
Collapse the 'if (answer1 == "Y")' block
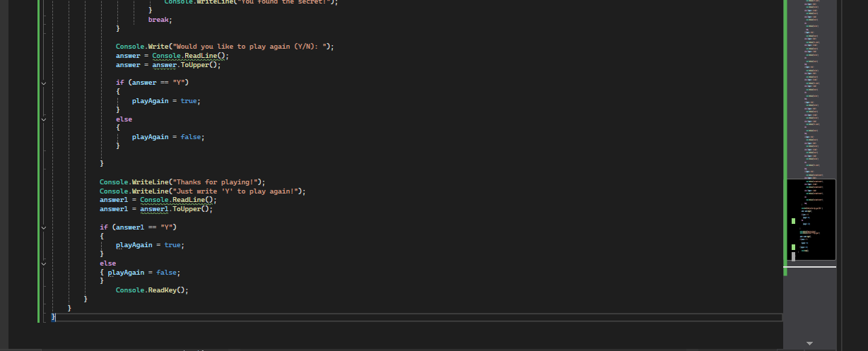[43, 227]
